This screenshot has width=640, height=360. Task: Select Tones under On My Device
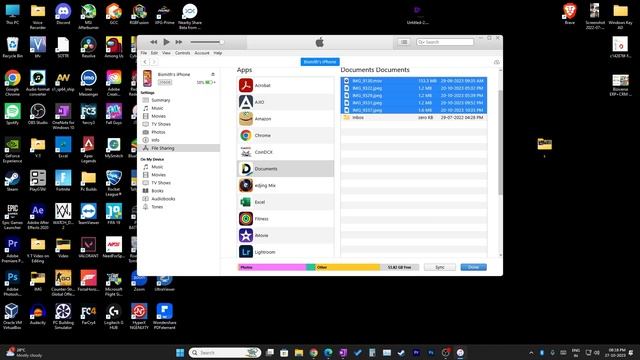(157, 207)
